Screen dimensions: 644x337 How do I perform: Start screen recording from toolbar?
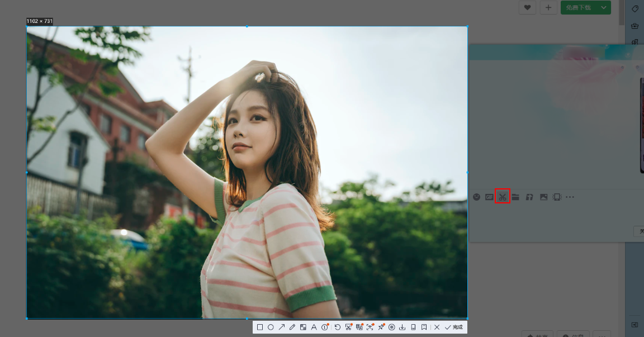point(392,327)
